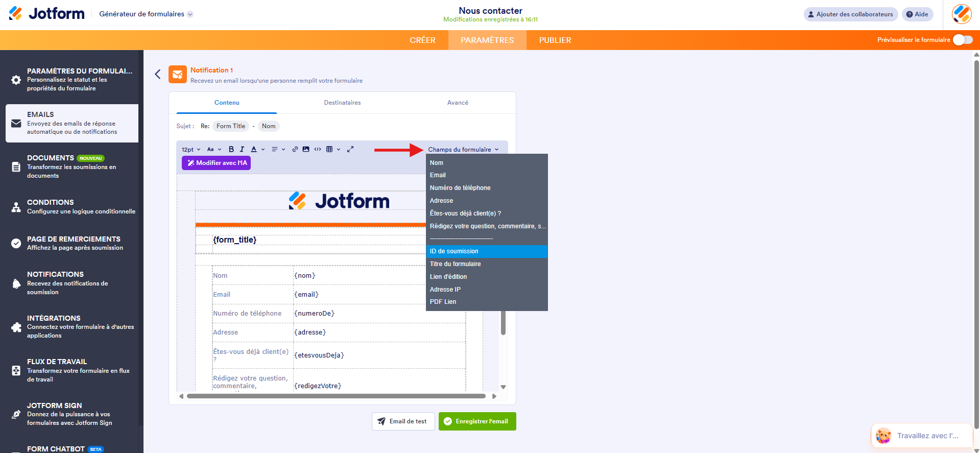The image size is (980, 453).
Task: Open the user avatar menu
Action: click(x=962, y=14)
